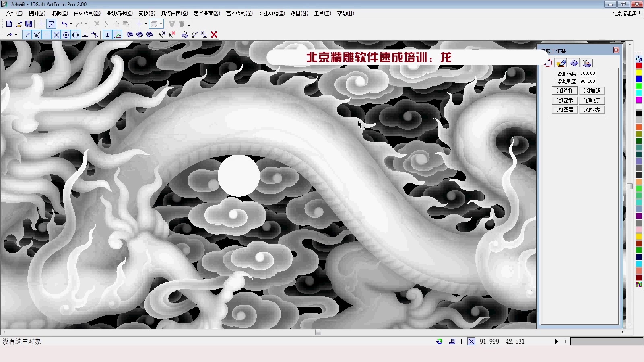The height and width of the screenshot is (362, 644).
Task: Open a file using the open folder icon
Action: (19, 24)
